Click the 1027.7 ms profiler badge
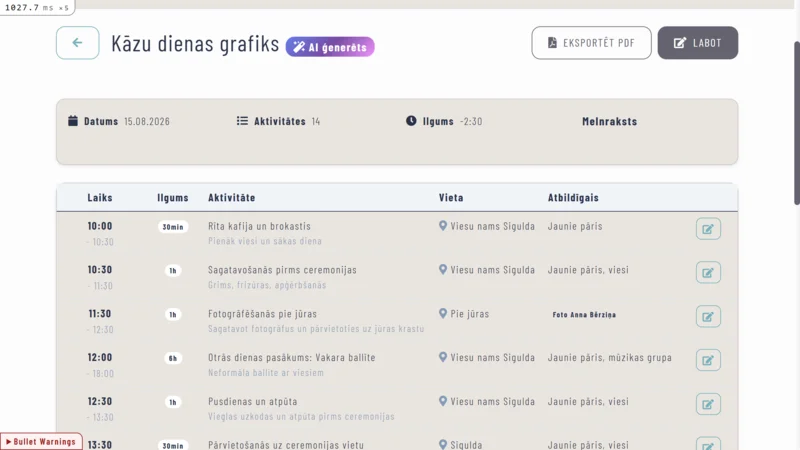Screen dimensions: 800x450 (37, 7)
